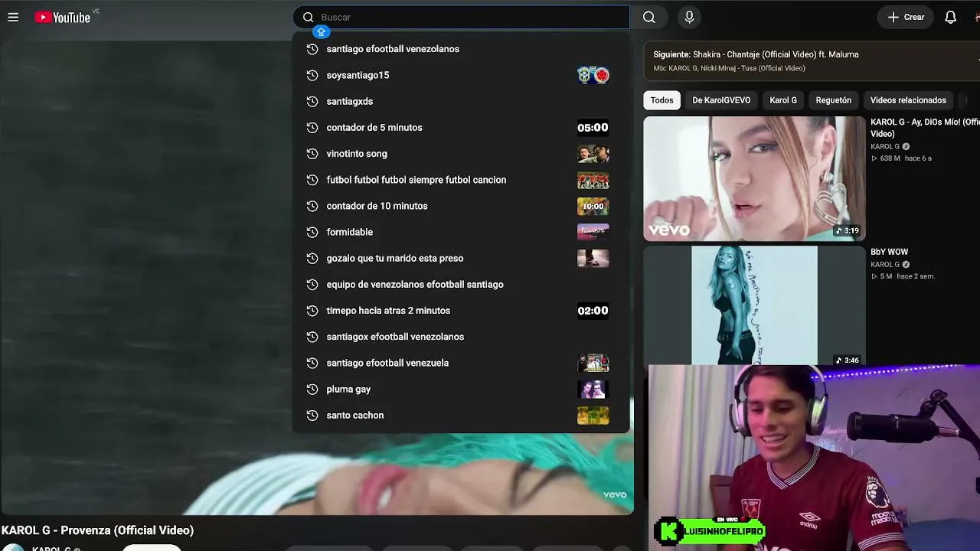The width and height of the screenshot is (980, 551).
Task: Click the "KAROL G - Provenza (Official Video)" title
Action: (97, 530)
